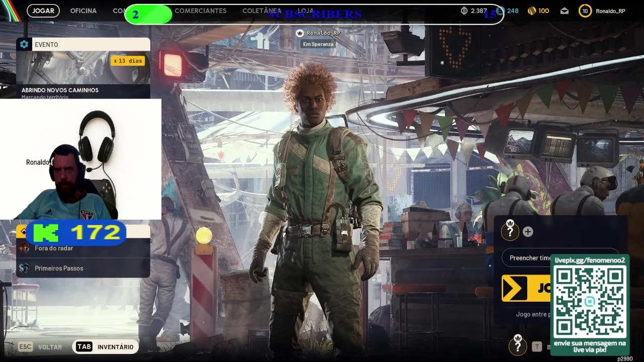Click the Kick 172 follower counter overlay
The height and width of the screenshot is (362, 644).
click(76, 233)
